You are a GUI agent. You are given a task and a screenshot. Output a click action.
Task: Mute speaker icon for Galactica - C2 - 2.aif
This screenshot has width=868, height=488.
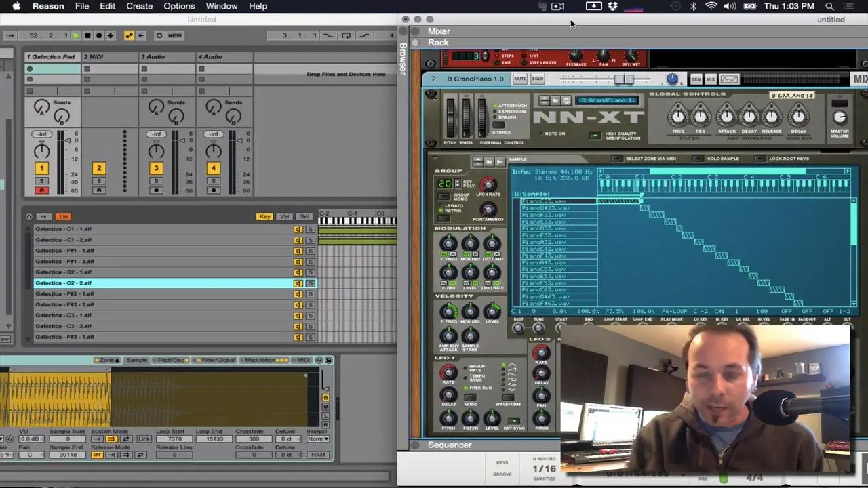pyautogui.click(x=298, y=283)
